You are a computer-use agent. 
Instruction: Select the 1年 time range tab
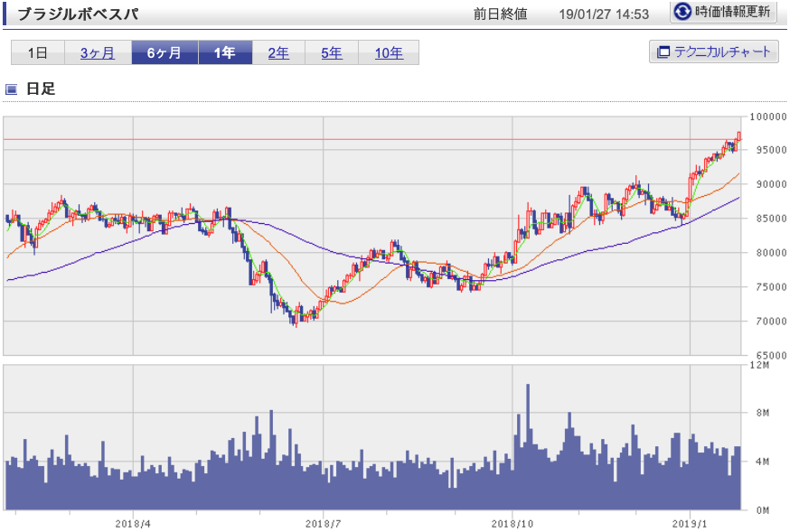225,53
